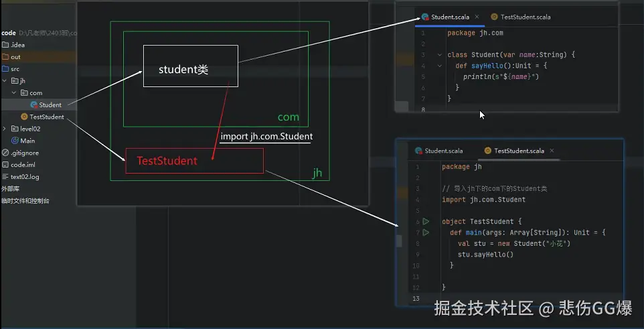Image resolution: width=644 pixels, height=329 pixels.
Task: Click the stu.sayHello() call line
Action: point(486,255)
